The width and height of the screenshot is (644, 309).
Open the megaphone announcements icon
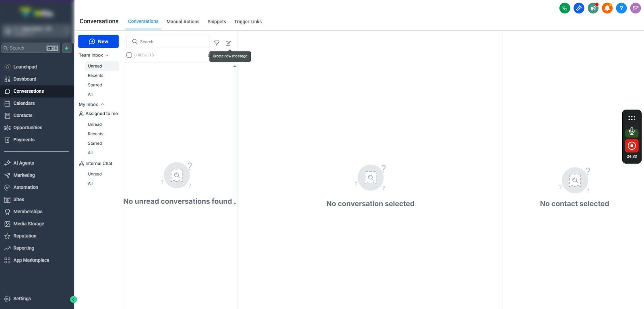pyautogui.click(x=593, y=8)
